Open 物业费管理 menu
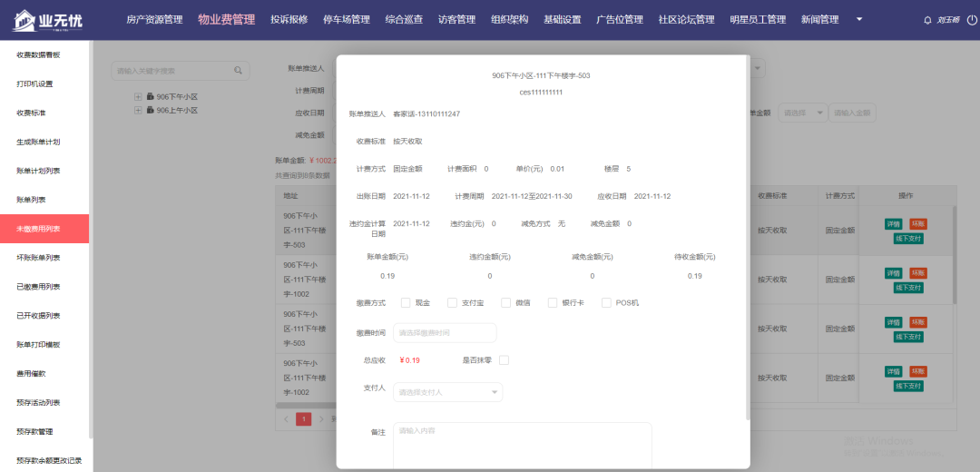Image resolution: width=980 pixels, height=472 pixels. pyautogui.click(x=227, y=20)
